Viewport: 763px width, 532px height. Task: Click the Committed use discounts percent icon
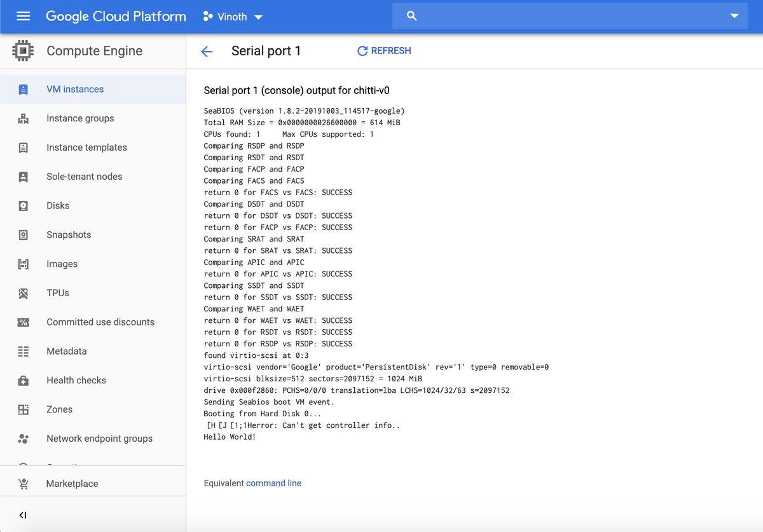click(24, 322)
